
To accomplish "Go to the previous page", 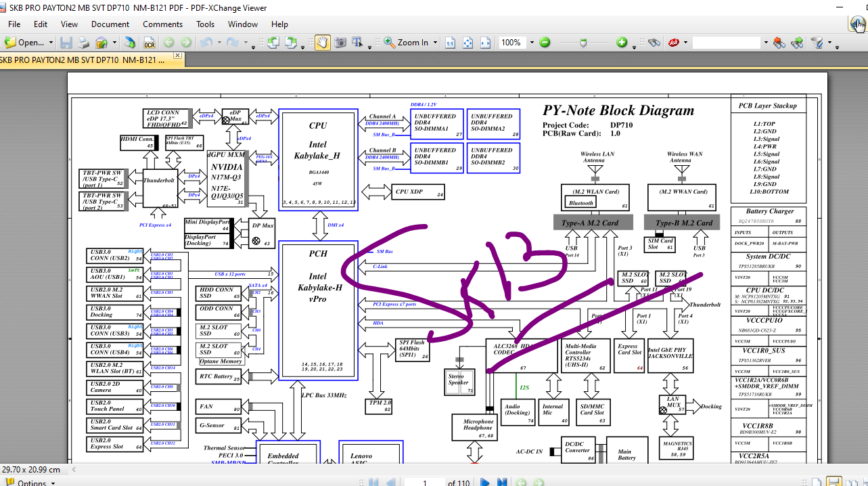I will [390, 483].
